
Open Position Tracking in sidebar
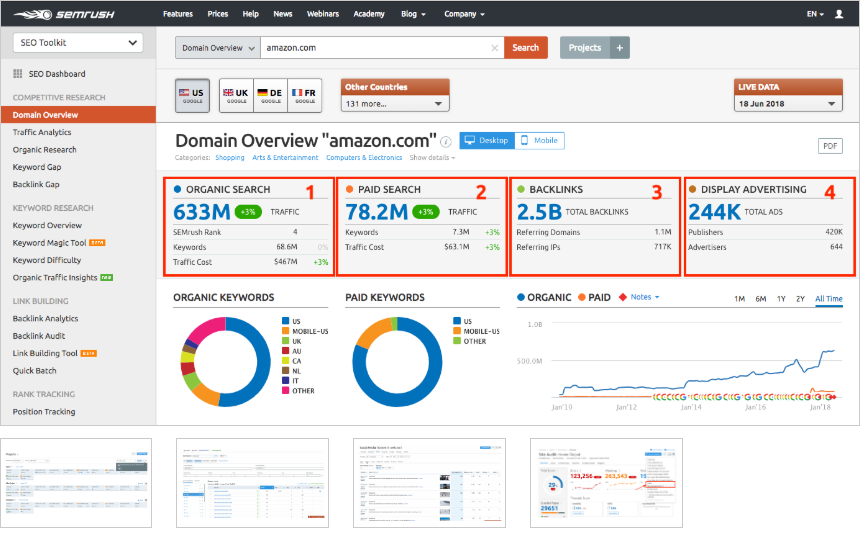(x=44, y=412)
